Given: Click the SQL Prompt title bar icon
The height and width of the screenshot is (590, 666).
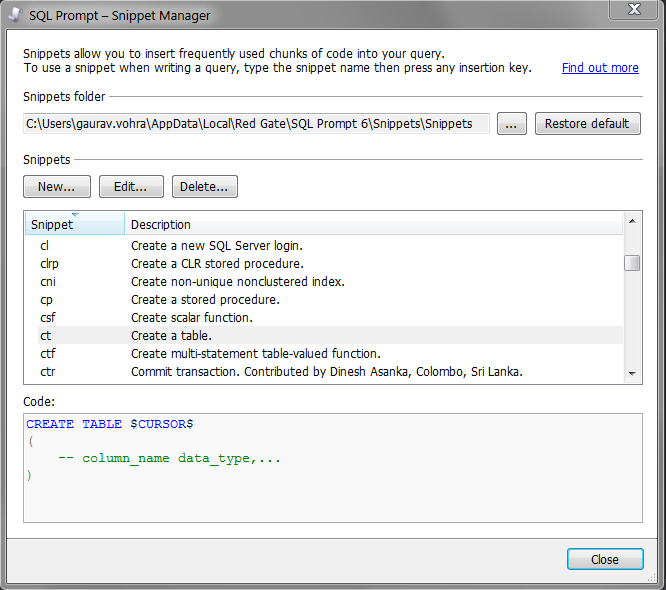Looking at the screenshot, I should 16,15.
